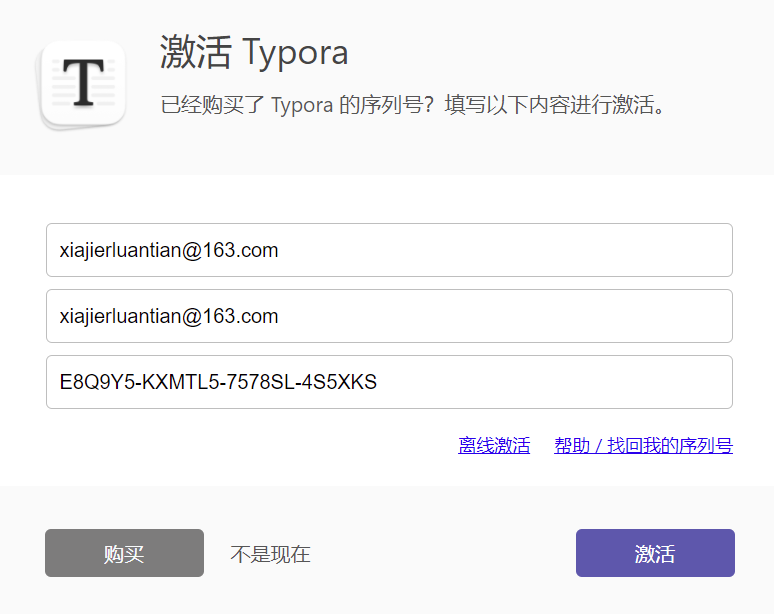Image resolution: width=774 pixels, height=614 pixels.
Task: Choose 不是现在 to skip activation
Action: [270, 554]
